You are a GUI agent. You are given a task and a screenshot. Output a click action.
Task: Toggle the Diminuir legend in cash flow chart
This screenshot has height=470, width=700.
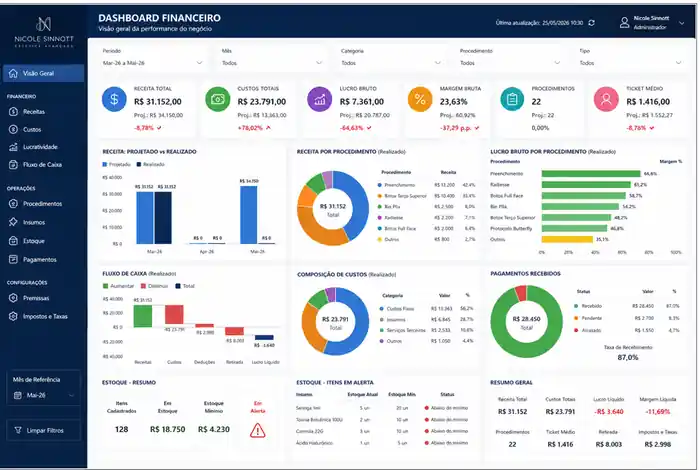click(x=154, y=286)
